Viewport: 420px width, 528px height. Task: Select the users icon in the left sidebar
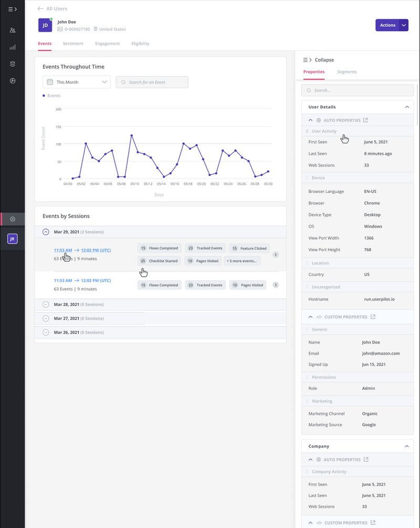(x=12, y=30)
